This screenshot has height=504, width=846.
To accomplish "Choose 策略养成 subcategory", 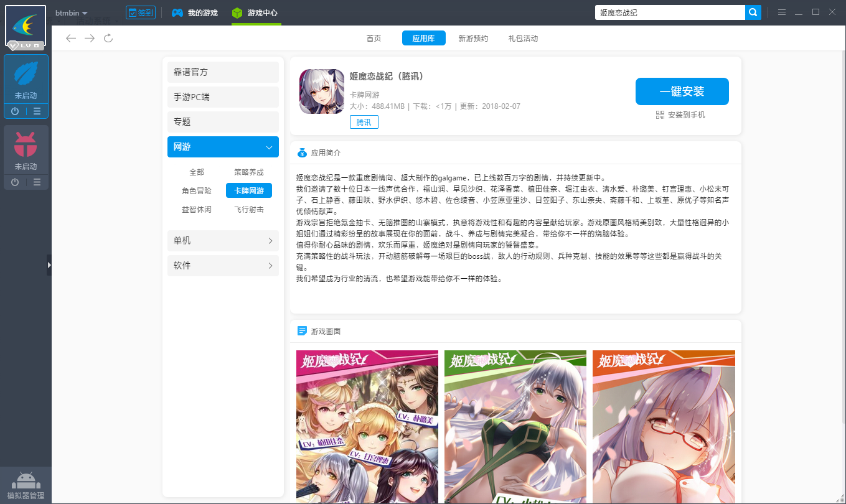I will (x=249, y=172).
